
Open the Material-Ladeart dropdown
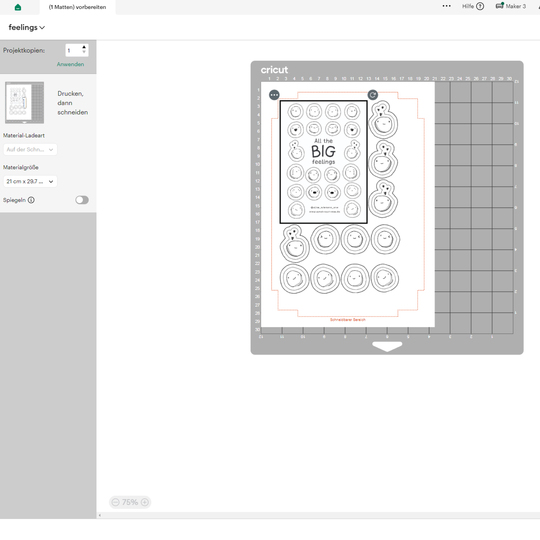[30, 149]
